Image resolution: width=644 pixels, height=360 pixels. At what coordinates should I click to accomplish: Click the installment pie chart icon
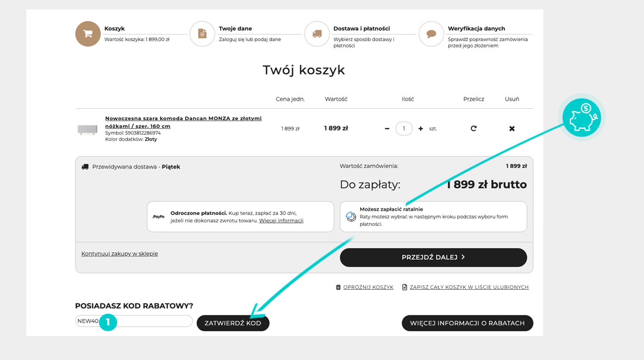tap(351, 217)
